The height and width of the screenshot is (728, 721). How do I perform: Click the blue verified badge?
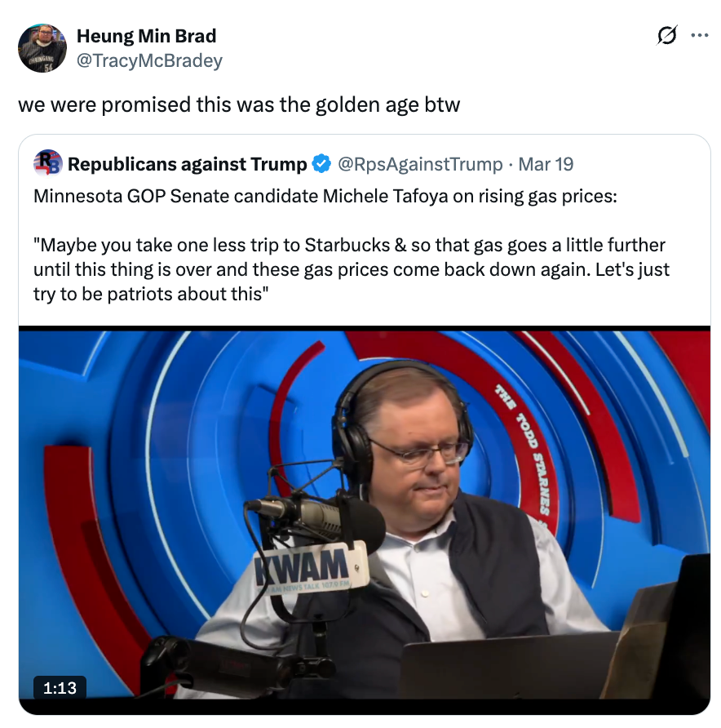coord(322,164)
